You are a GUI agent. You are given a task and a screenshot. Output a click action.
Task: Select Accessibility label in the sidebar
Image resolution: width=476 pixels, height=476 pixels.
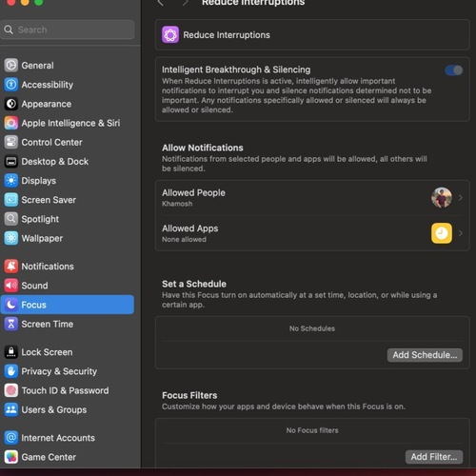(x=48, y=85)
